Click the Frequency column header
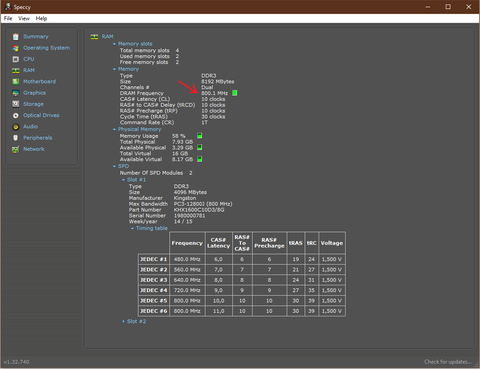The image size is (480, 369). tap(187, 243)
